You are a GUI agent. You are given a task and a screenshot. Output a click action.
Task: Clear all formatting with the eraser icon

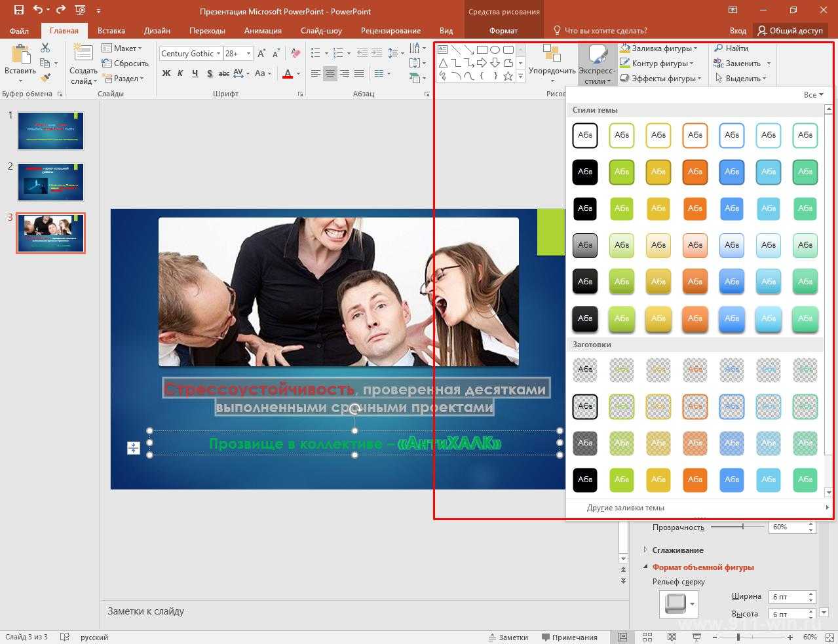click(295, 54)
